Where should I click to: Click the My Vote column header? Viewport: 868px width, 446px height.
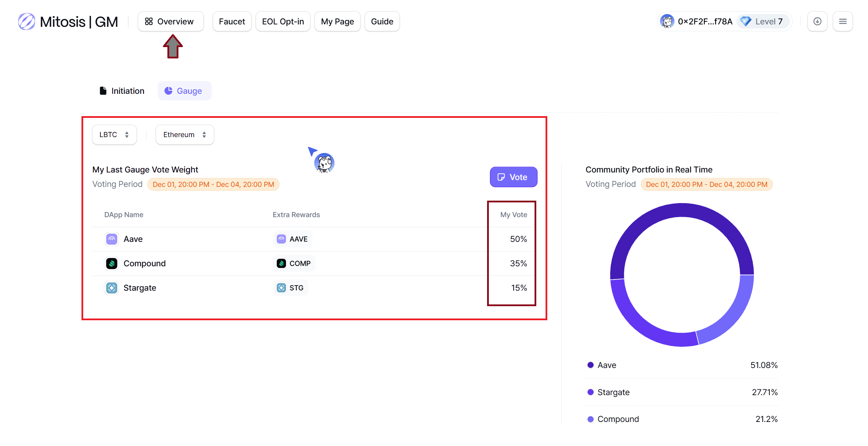(x=514, y=215)
